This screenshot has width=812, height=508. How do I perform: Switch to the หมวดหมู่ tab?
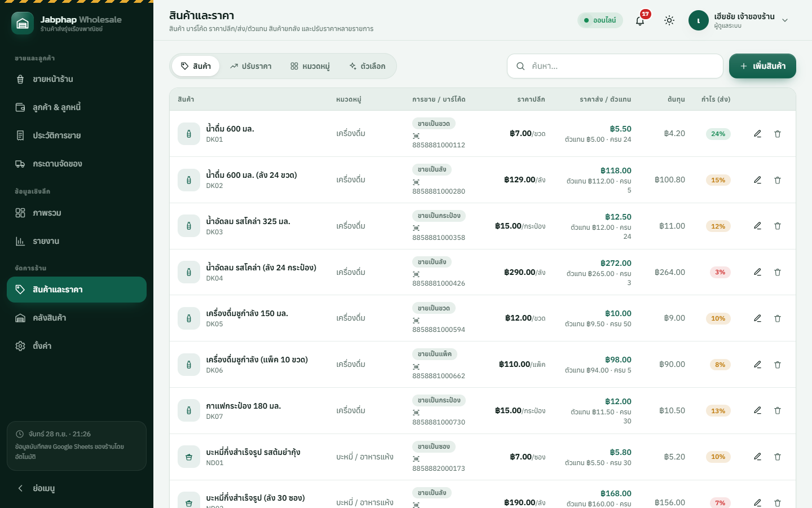click(x=310, y=66)
